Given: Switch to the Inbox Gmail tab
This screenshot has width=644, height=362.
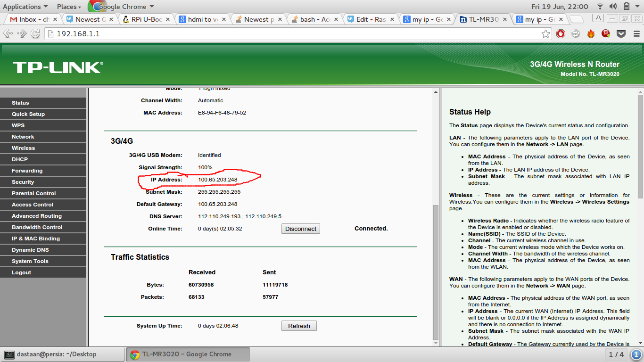Looking at the screenshot, I should tap(32, 19).
